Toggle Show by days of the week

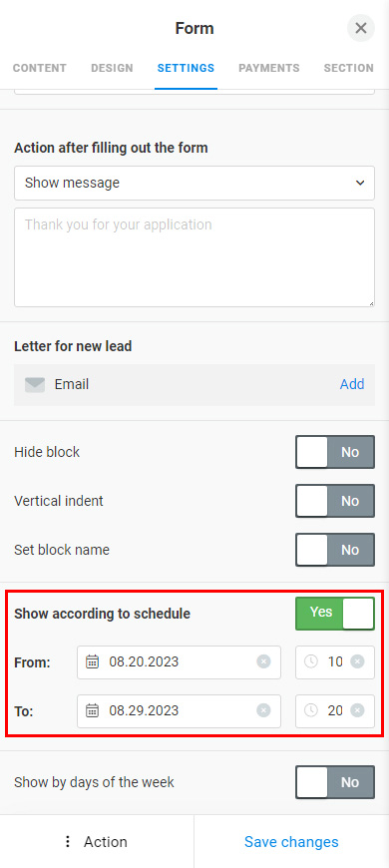click(335, 782)
